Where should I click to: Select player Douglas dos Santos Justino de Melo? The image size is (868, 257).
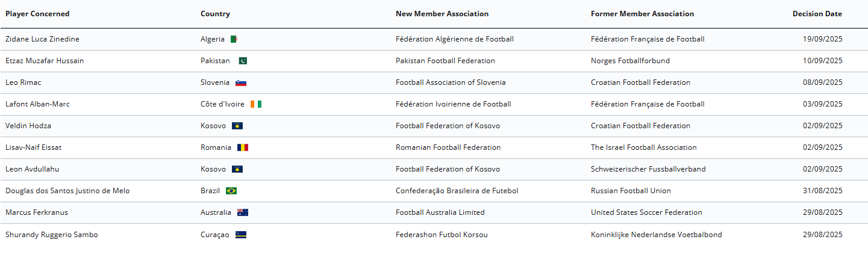coord(67,191)
